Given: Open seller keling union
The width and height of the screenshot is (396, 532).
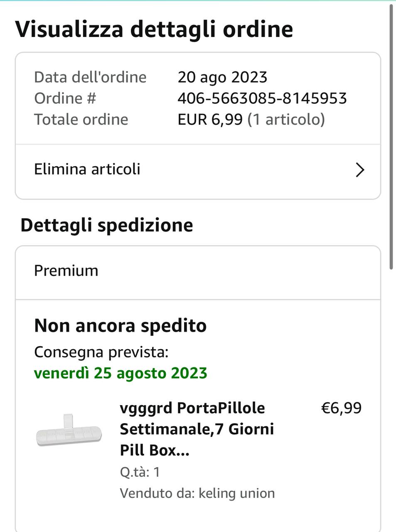Looking at the screenshot, I should (236, 493).
